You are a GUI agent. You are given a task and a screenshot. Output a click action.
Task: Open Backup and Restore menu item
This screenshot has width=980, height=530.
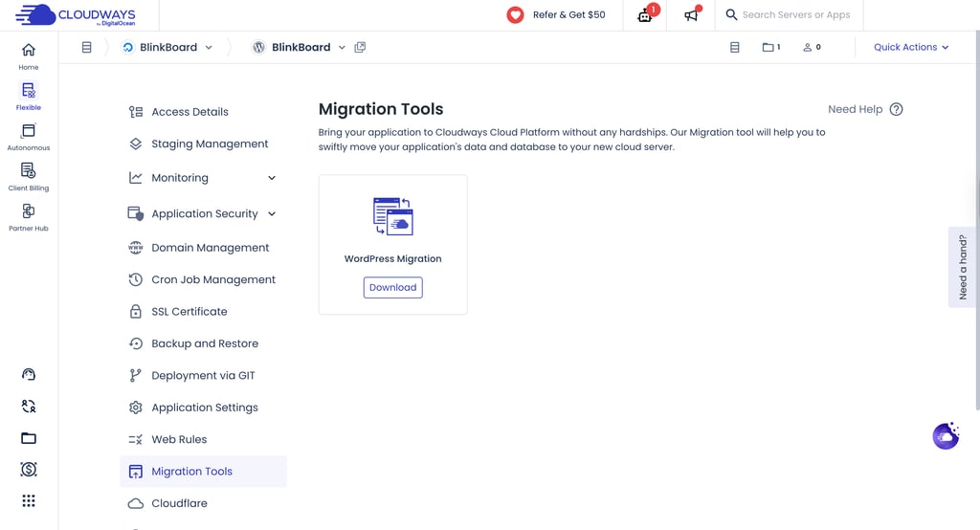(x=203, y=343)
